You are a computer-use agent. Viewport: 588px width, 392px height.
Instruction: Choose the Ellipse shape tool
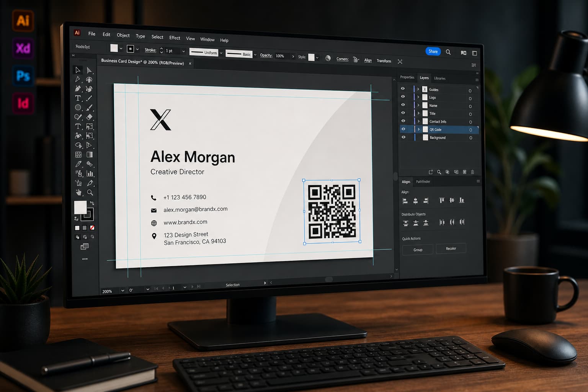pyautogui.click(x=78, y=108)
